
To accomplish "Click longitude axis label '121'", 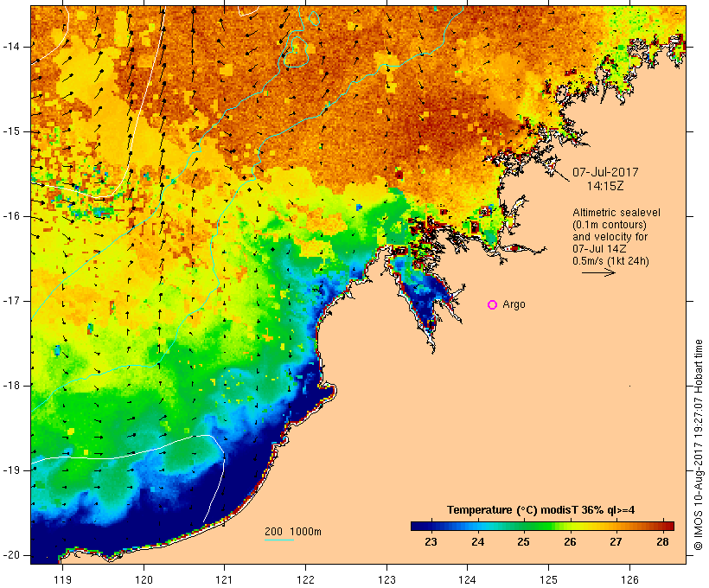I will tap(224, 579).
